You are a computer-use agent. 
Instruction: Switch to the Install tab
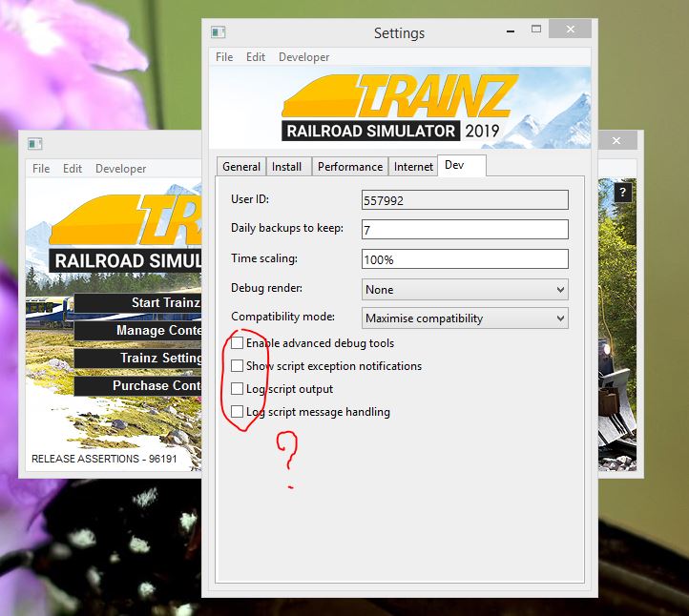pos(289,167)
